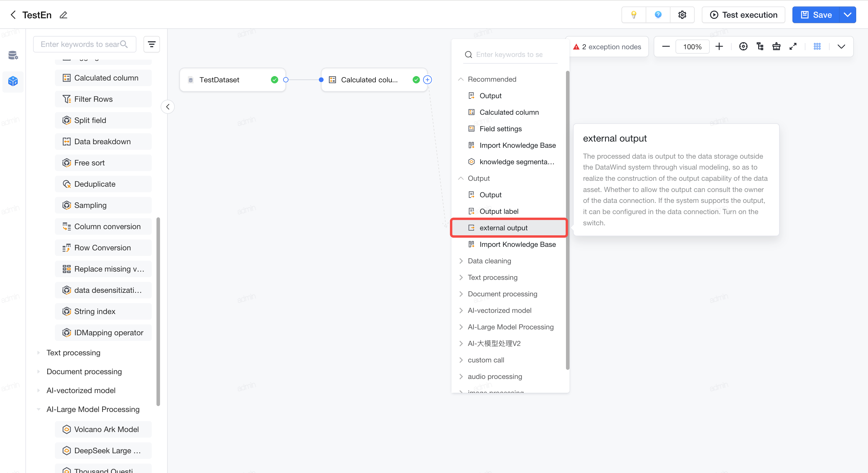Open the settings gear icon
The width and height of the screenshot is (868, 473).
[682, 15]
